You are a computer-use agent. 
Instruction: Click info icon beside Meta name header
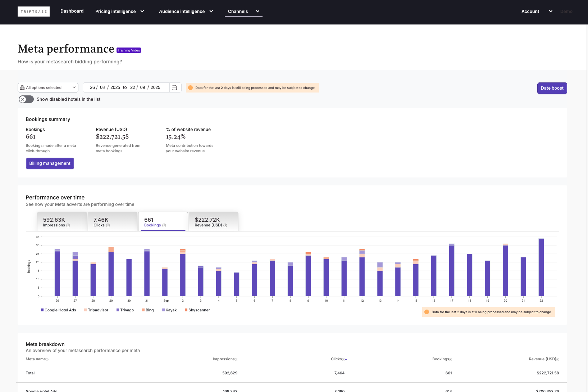tap(47, 359)
